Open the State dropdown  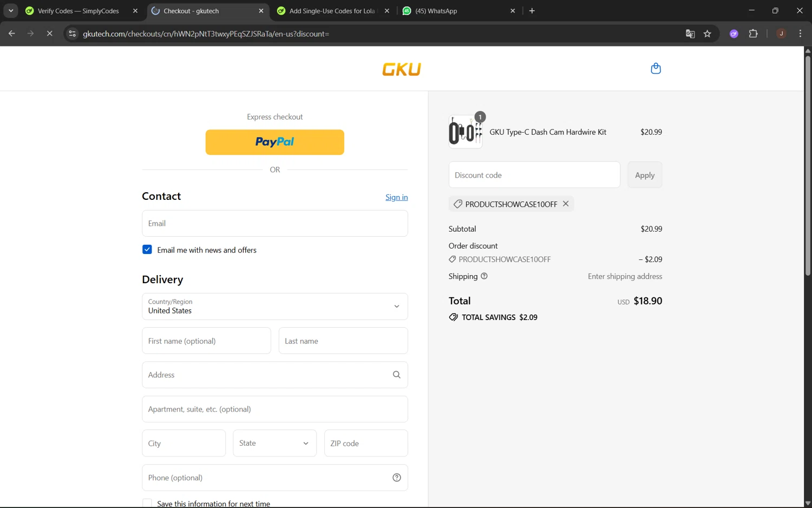274,443
